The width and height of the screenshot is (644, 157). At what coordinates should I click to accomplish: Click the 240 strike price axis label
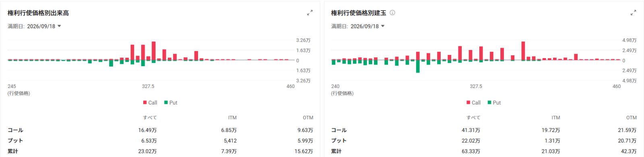coord(335,86)
